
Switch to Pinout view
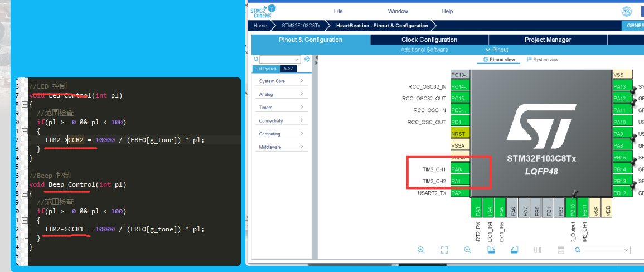coord(499,60)
